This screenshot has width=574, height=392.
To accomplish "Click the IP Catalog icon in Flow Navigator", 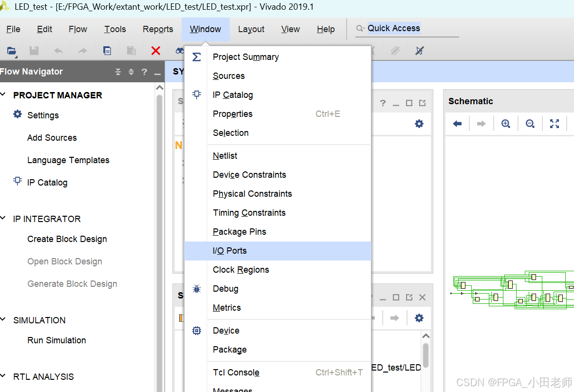I will 18,181.
